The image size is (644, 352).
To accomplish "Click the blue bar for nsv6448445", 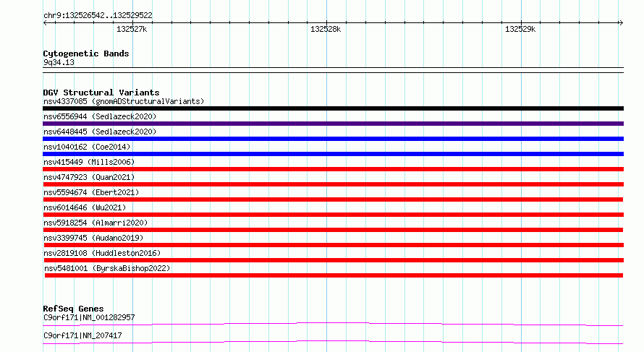I will pyautogui.click(x=333, y=139).
